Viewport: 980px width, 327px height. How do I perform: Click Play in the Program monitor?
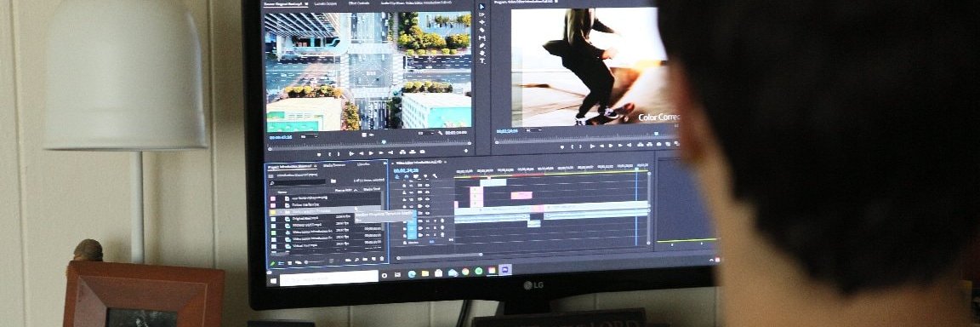point(611,146)
